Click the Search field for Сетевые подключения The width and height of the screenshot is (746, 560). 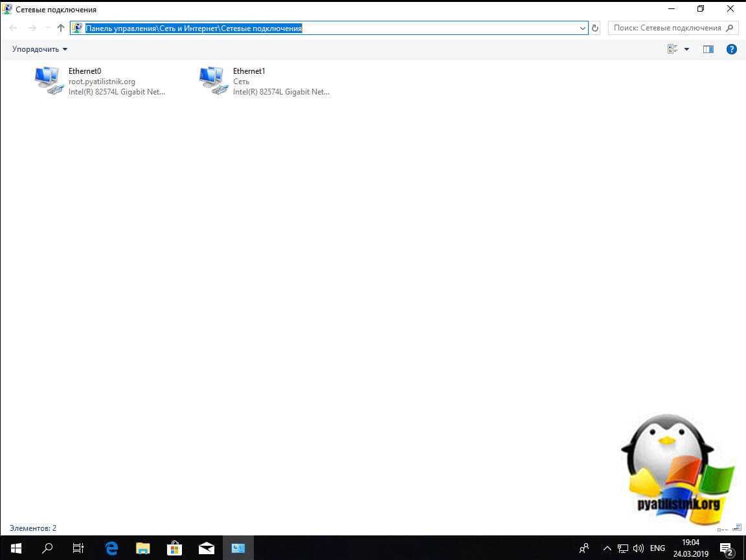pos(667,28)
